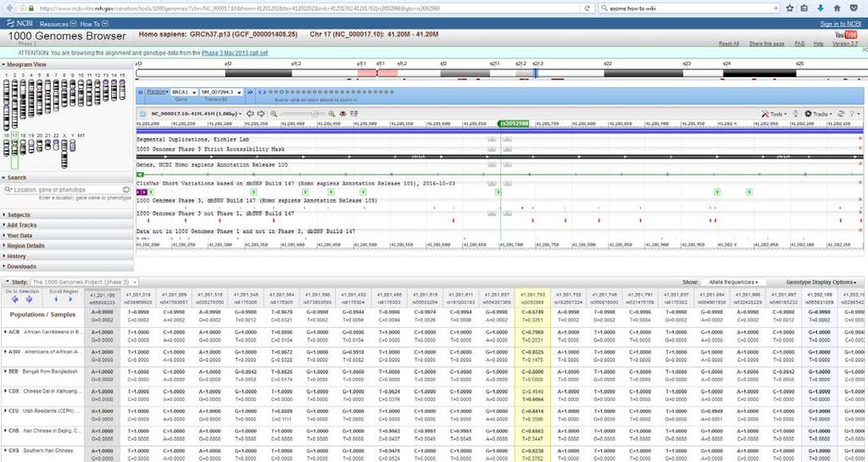This screenshot has height=462, width=868.
Task: Zoom out using the magnifier minus icon
Action: tap(274, 114)
